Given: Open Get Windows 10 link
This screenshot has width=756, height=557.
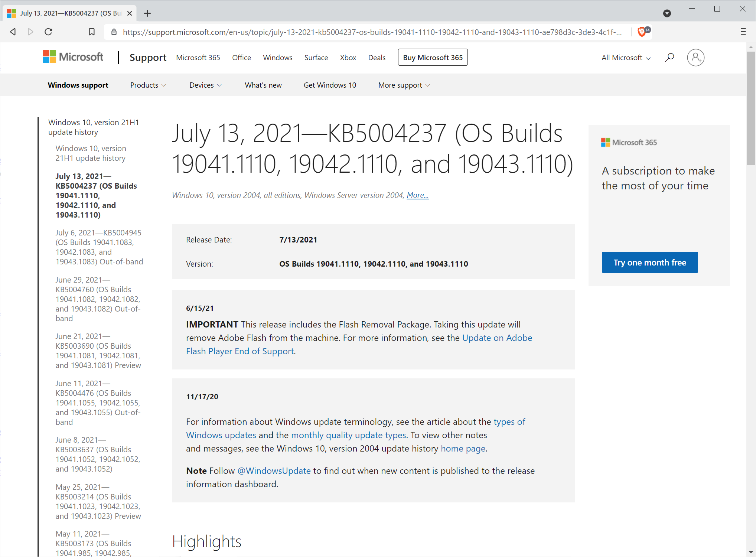Looking at the screenshot, I should point(330,85).
